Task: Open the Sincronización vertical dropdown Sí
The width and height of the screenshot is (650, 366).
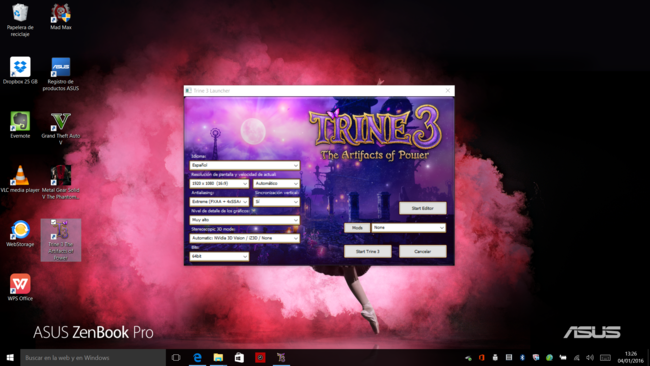Action: point(276,202)
